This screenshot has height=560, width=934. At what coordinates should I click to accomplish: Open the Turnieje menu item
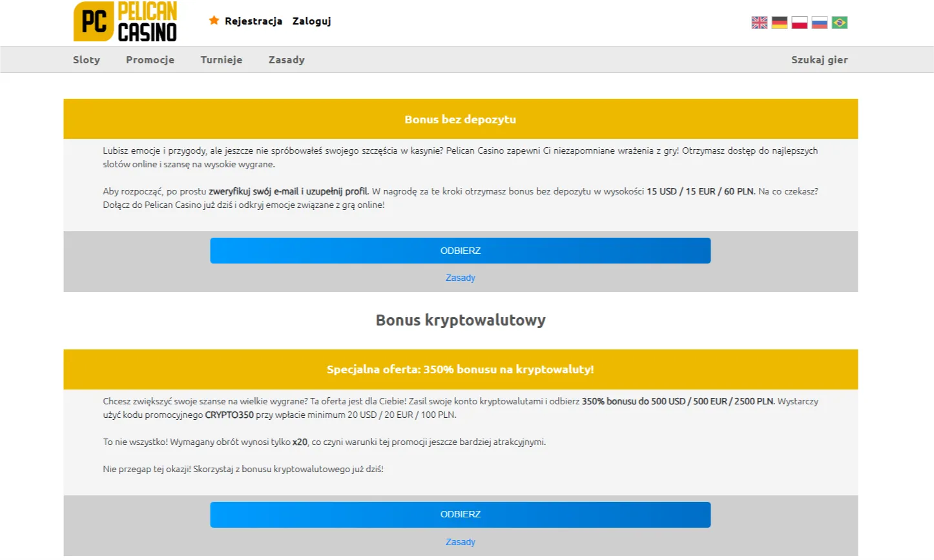tap(222, 60)
